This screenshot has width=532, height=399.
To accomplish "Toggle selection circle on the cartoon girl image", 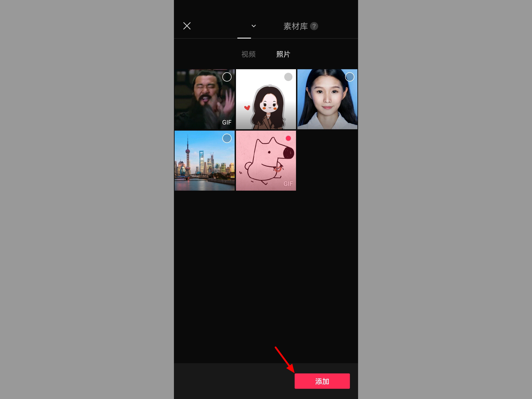I will (x=288, y=77).
